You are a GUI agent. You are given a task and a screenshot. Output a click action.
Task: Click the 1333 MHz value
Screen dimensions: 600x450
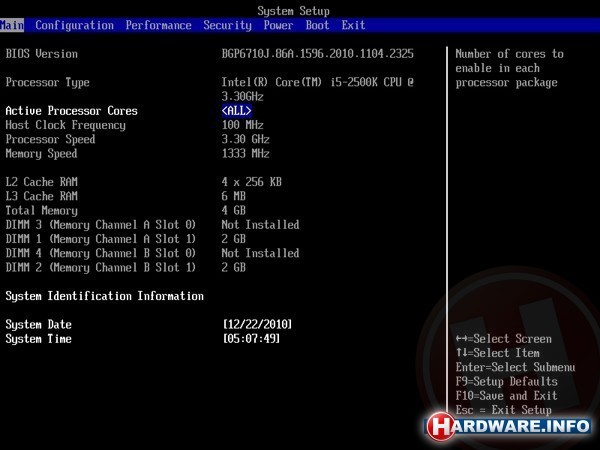[245, 154]
